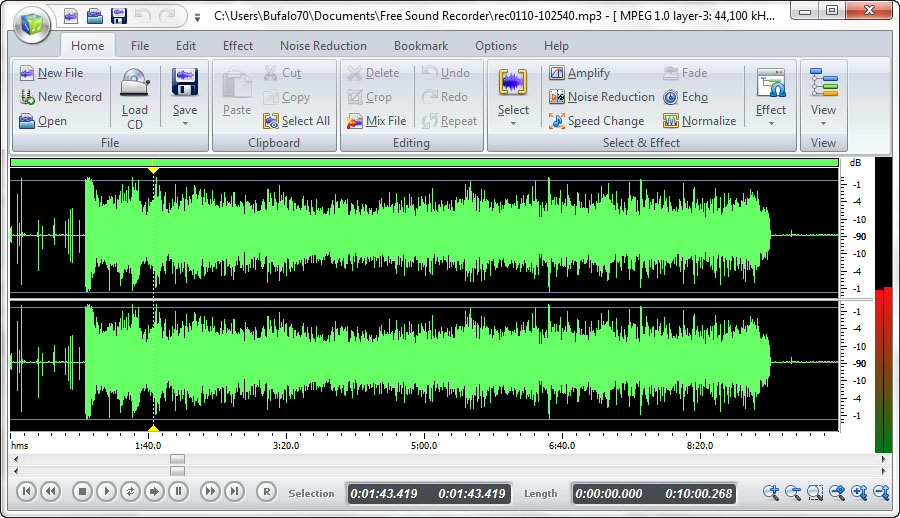
Task: Pause audio playback
Action: click(x=179, y=491)
